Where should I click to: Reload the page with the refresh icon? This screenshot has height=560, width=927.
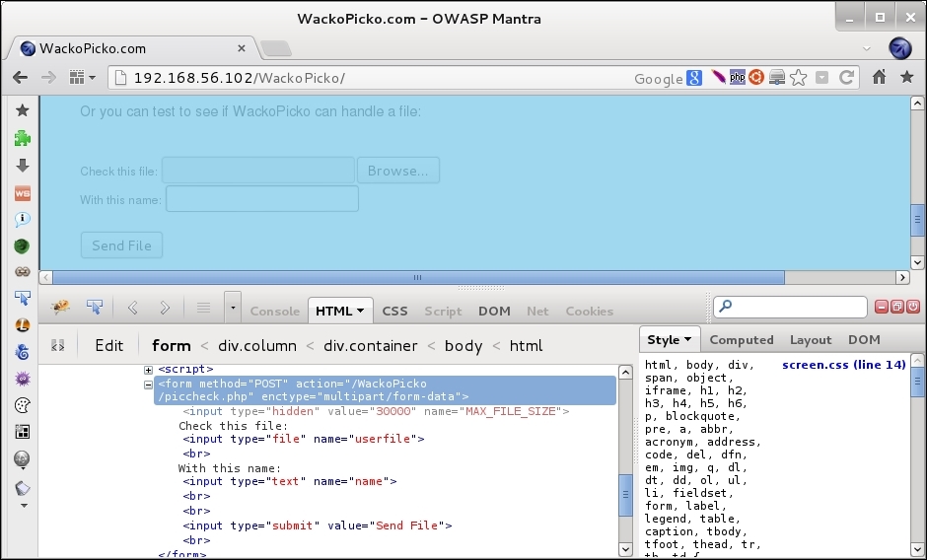tap(846, 78)
